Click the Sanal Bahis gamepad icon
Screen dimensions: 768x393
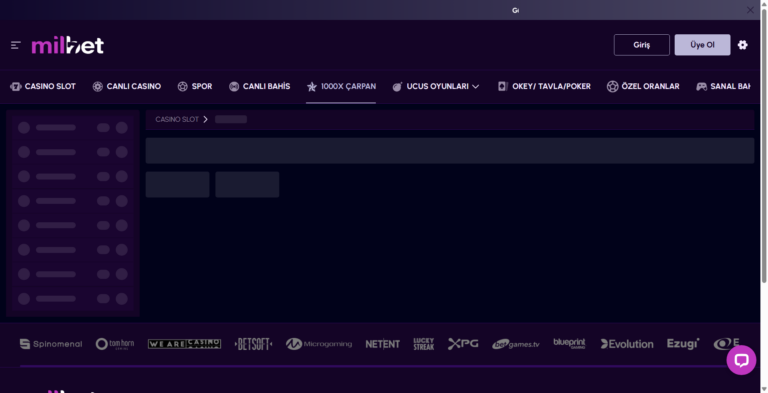701,87
